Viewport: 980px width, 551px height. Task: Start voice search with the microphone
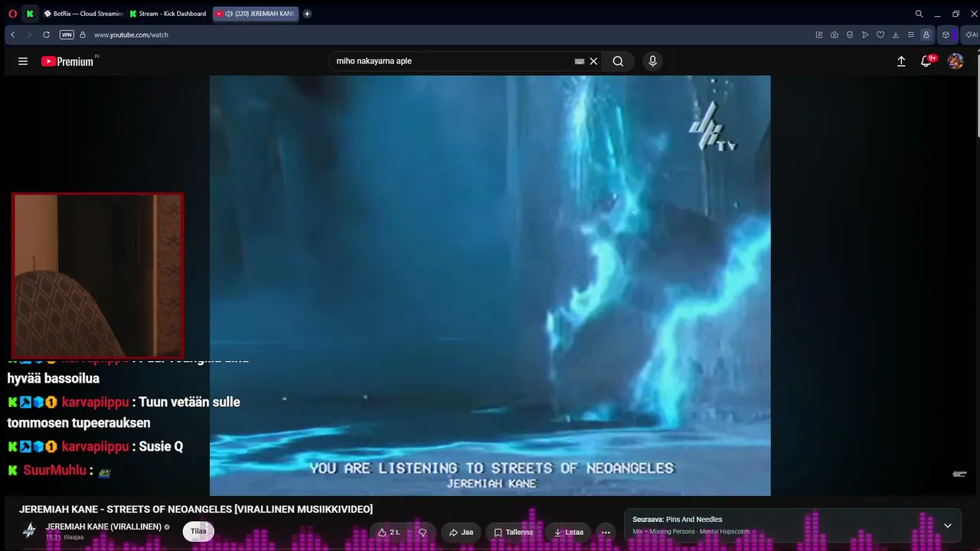pos(652,61)
